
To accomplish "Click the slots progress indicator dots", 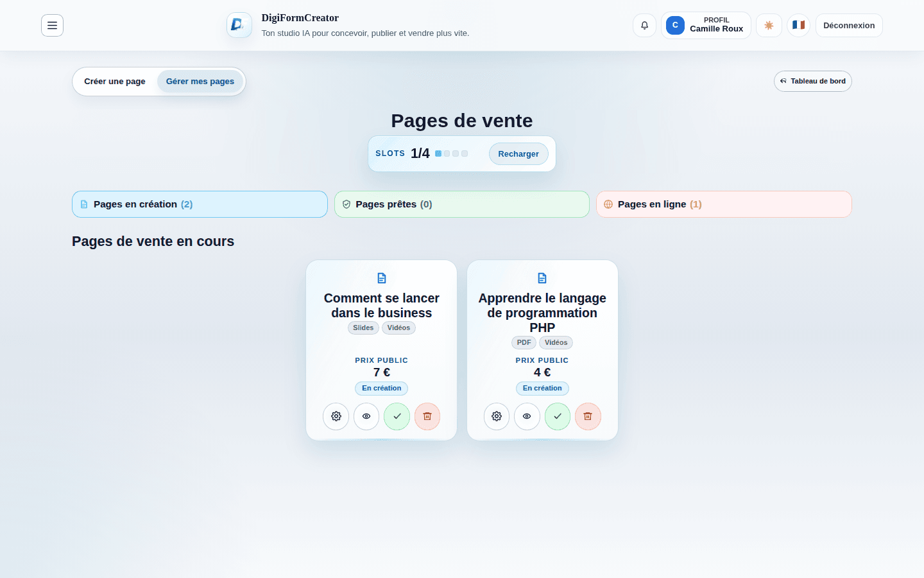I will tap(452, 153).
